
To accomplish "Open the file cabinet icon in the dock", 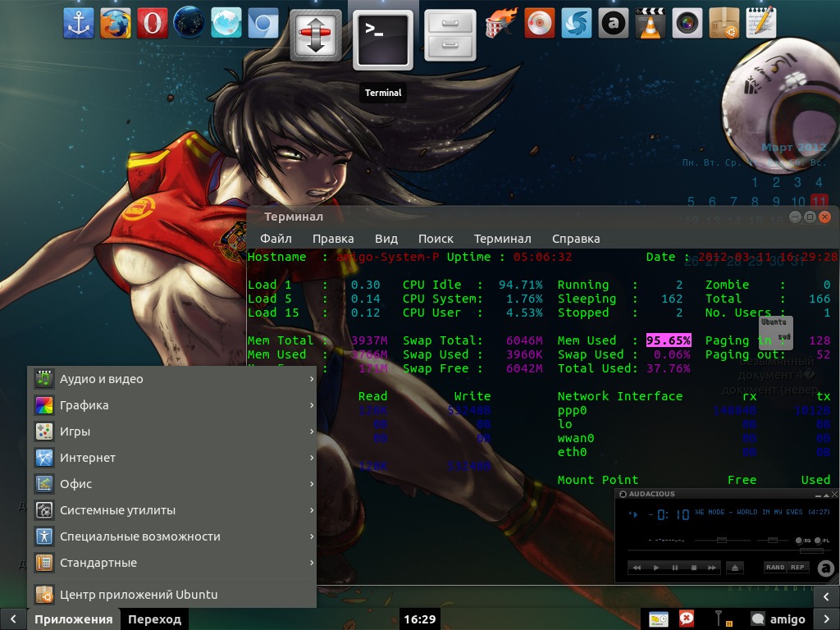I will (x=450, y=34).
